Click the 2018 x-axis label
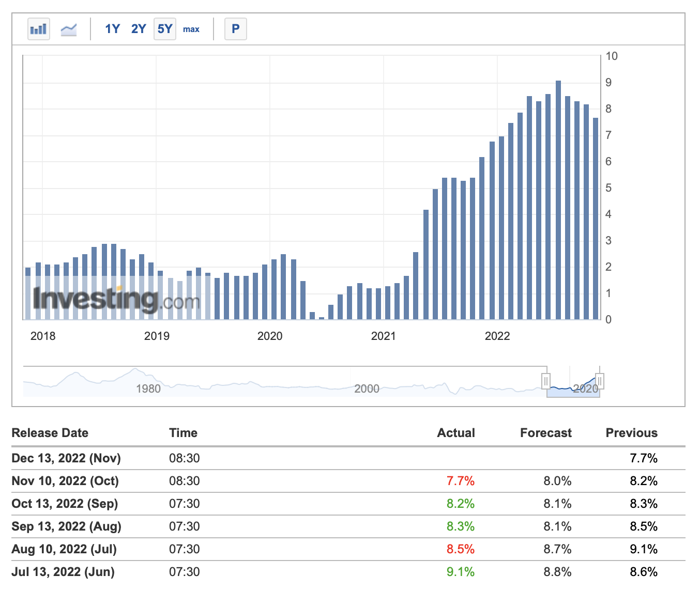The width and height of the screenshot is (700, 591). click(43, 336)
